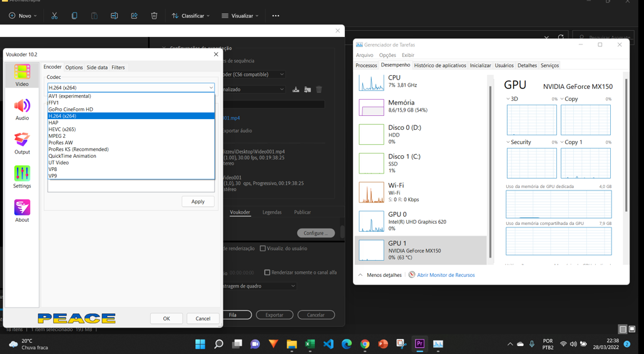
Task: Collapse the Codec dropdown arrow
Action: click(211, 88)
